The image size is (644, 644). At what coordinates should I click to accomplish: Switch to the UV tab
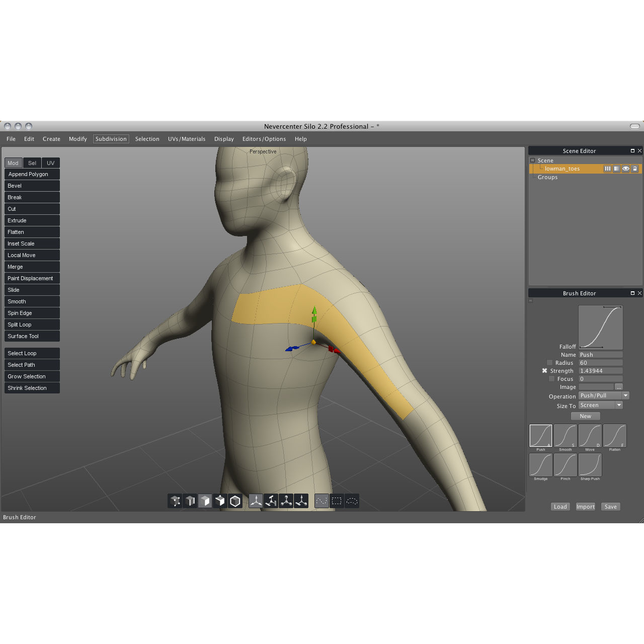[50, 163]
